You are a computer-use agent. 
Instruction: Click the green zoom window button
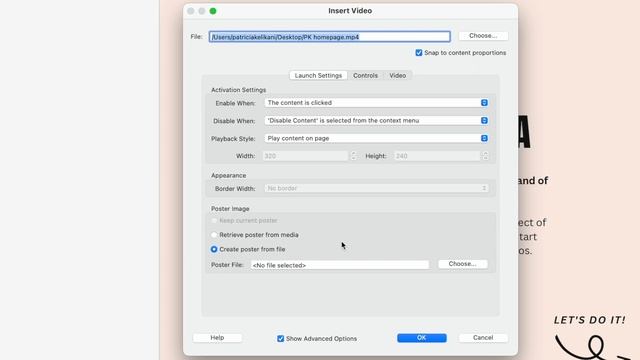click(x=213, y=11)
